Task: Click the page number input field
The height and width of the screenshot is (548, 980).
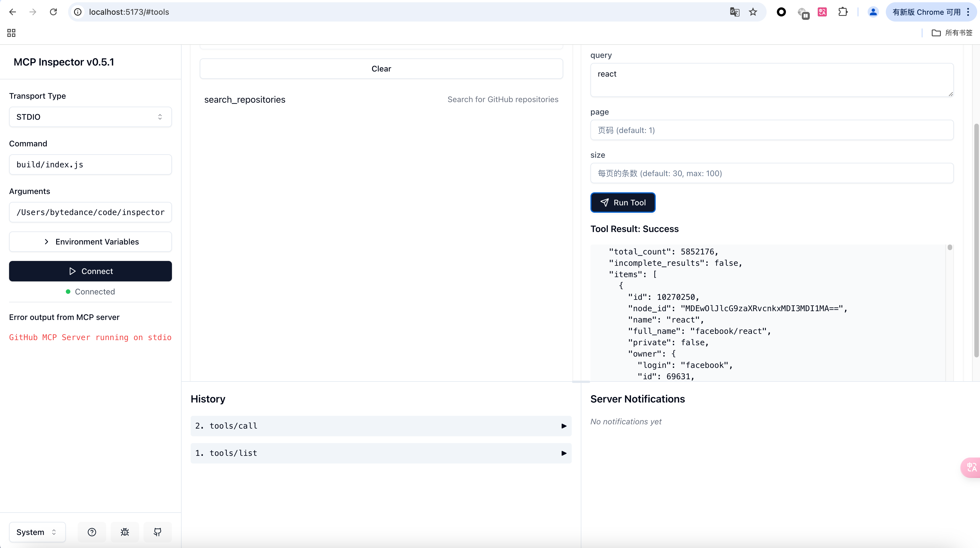Action: [x=771, y=130]
